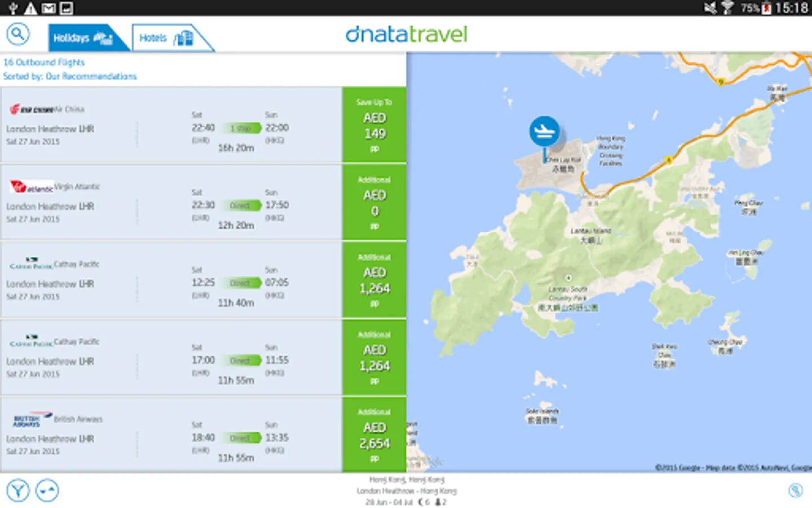Click the Air China 22:40 departure time
The width and height of the screenshot is (812, 508).
[203, 128]
